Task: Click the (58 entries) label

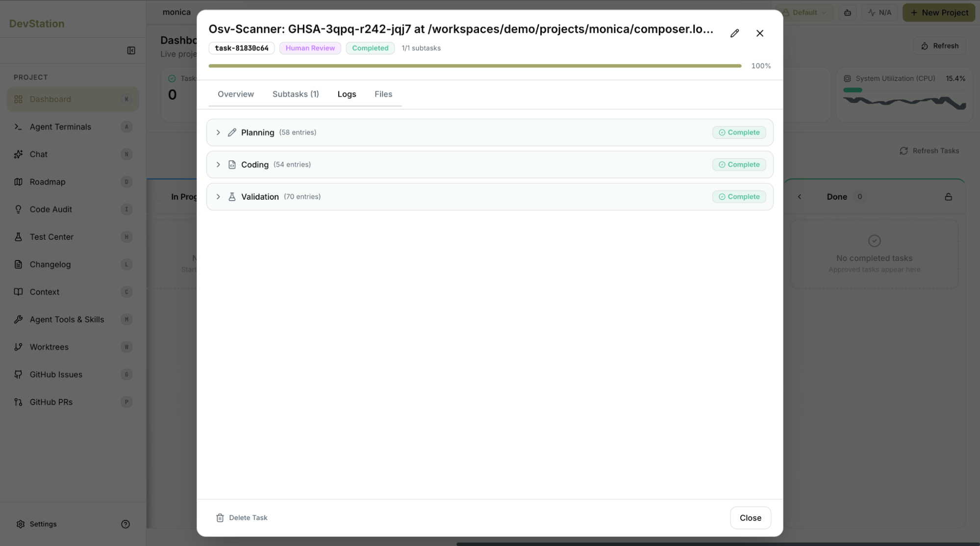Action: click(298, 132)
